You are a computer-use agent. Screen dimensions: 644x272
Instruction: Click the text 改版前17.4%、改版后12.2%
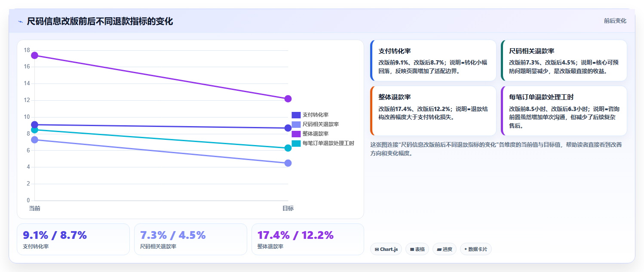click(414, 109)
